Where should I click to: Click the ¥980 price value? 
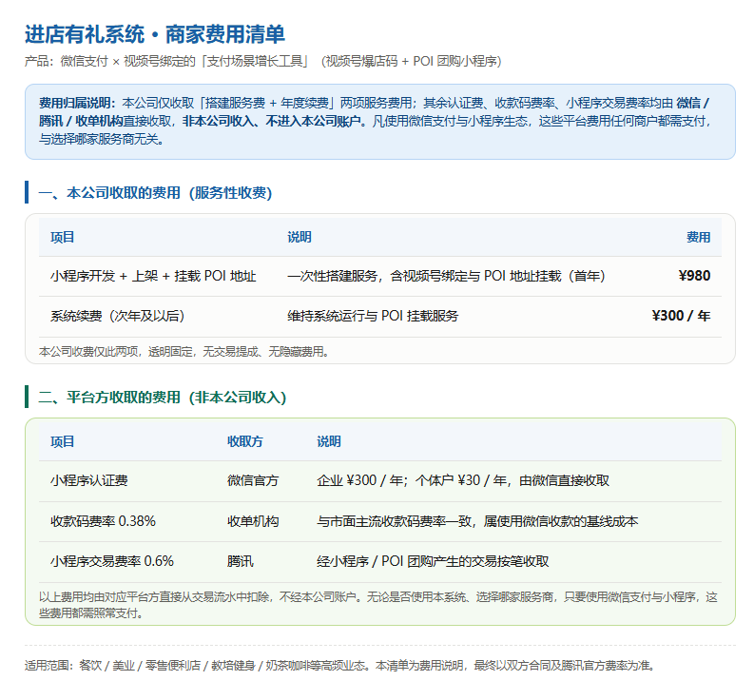[x=694, y=276]
